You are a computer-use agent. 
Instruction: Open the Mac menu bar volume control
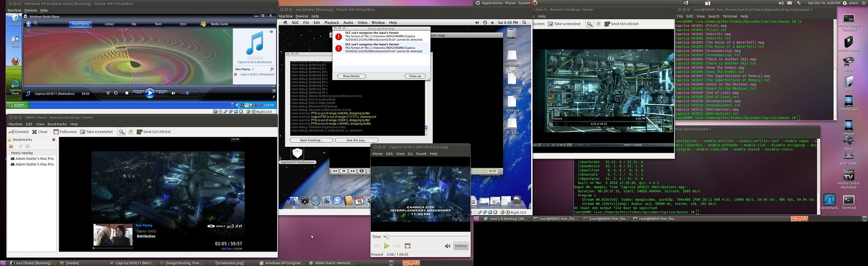[476, 23]
